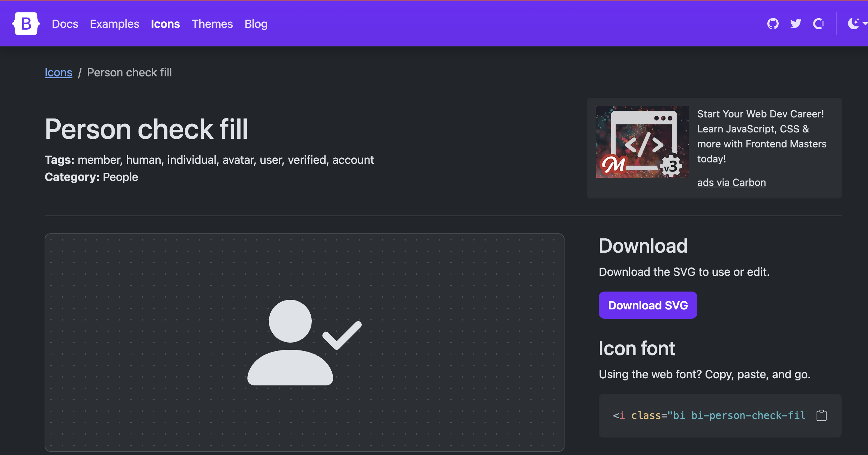Select the Icons navbar item
Viewport: 868px width, 455px height.
[x=165, y=24]
